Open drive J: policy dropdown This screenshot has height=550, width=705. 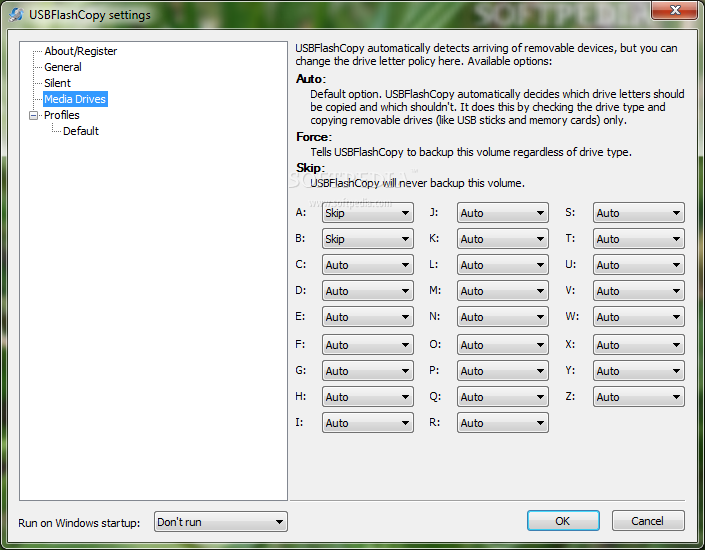(503, 213)
